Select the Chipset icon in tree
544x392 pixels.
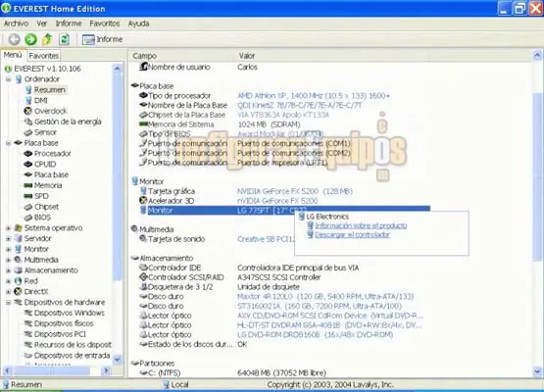28,207
